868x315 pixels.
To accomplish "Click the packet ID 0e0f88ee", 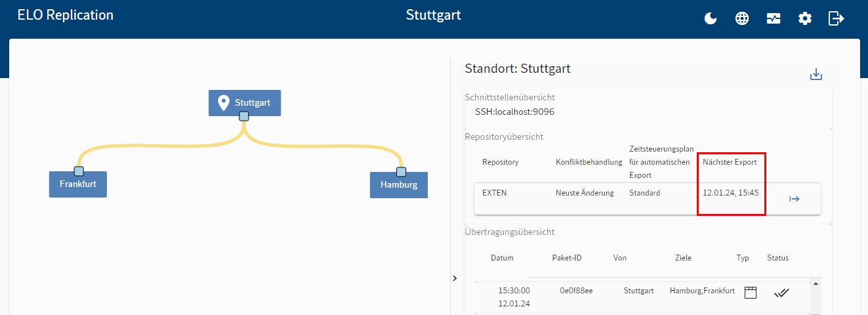I will pos(576,291).
